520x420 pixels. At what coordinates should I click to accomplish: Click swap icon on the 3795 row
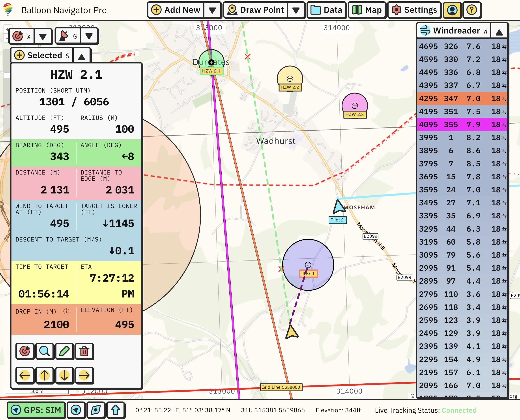tap(504, 164)
